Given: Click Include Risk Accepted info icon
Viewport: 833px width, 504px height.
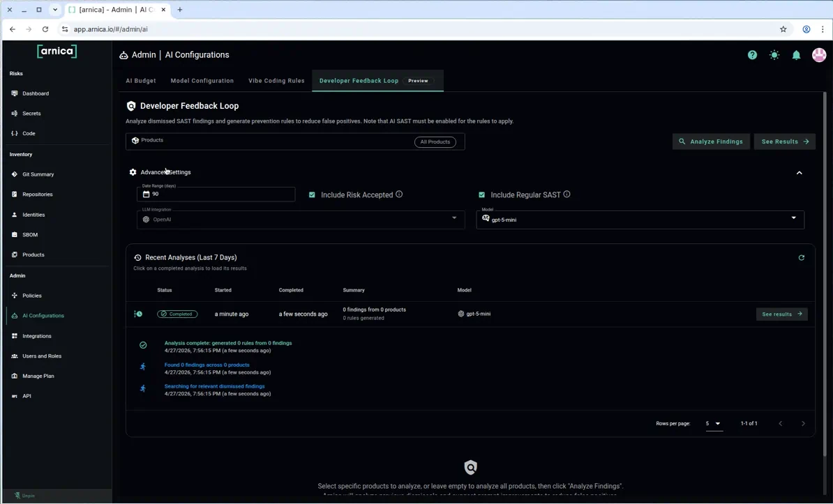Looking at the screenshot, I should coord(399,194).
